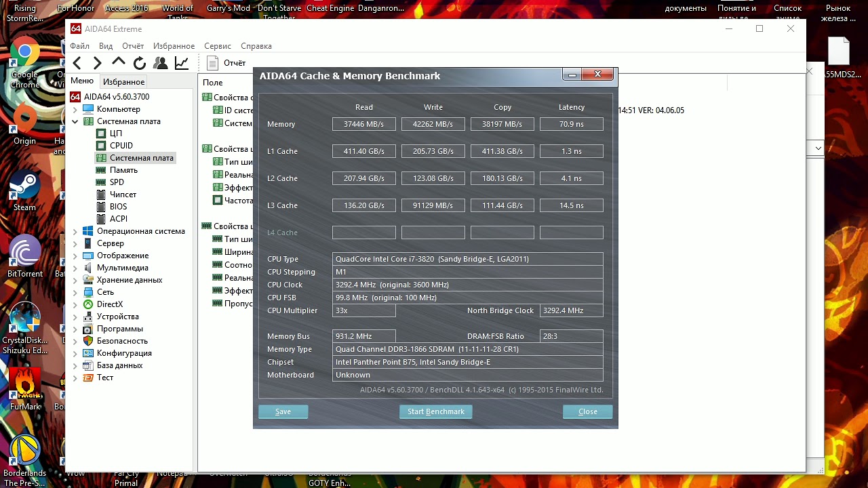Open Borderlands The Pre-Sequel shortcut
Viewport: 868px width, 488px height.
[24, 461]
